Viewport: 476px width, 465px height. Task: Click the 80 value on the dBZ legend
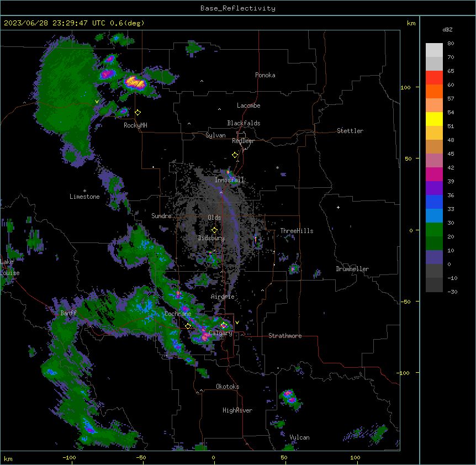(451, 43)
